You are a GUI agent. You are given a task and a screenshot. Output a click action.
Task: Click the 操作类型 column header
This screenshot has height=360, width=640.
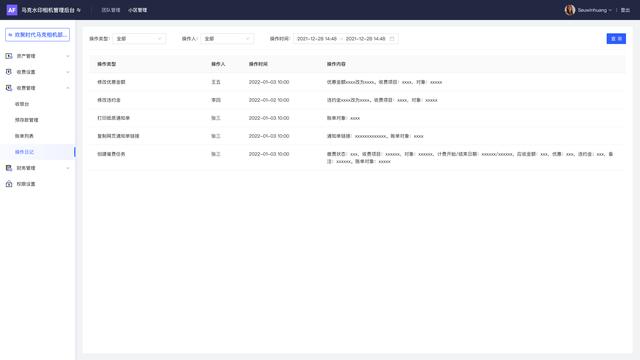coord(107,64)
